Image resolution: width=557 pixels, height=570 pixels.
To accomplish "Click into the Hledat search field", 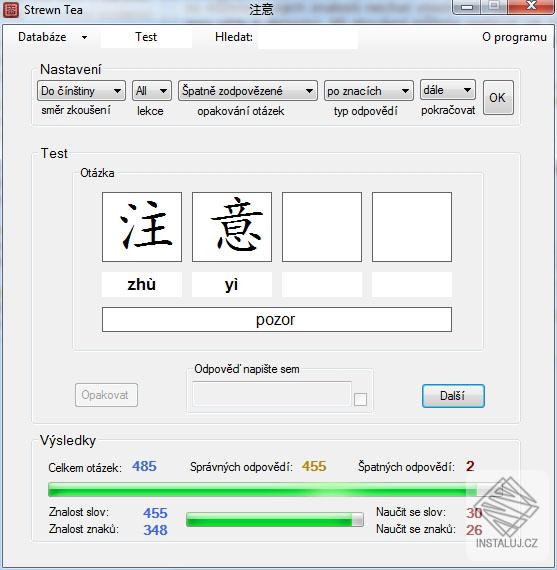I will (308, 38).
